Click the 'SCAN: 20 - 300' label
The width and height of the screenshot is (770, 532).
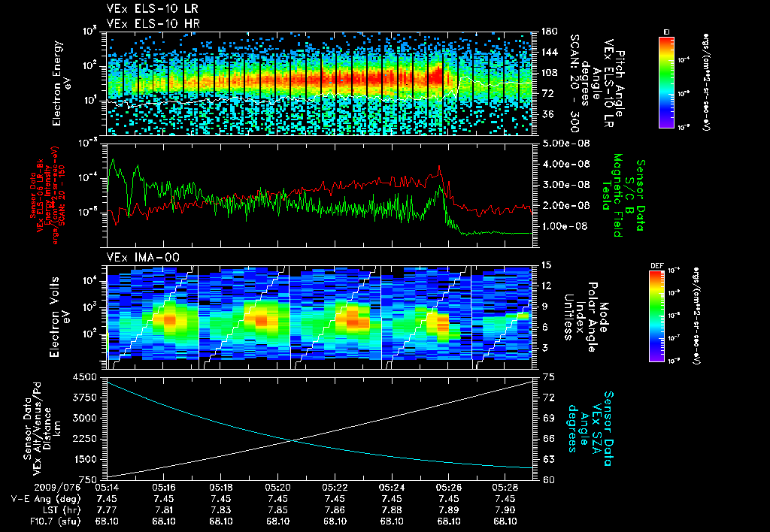coord(574,83)
